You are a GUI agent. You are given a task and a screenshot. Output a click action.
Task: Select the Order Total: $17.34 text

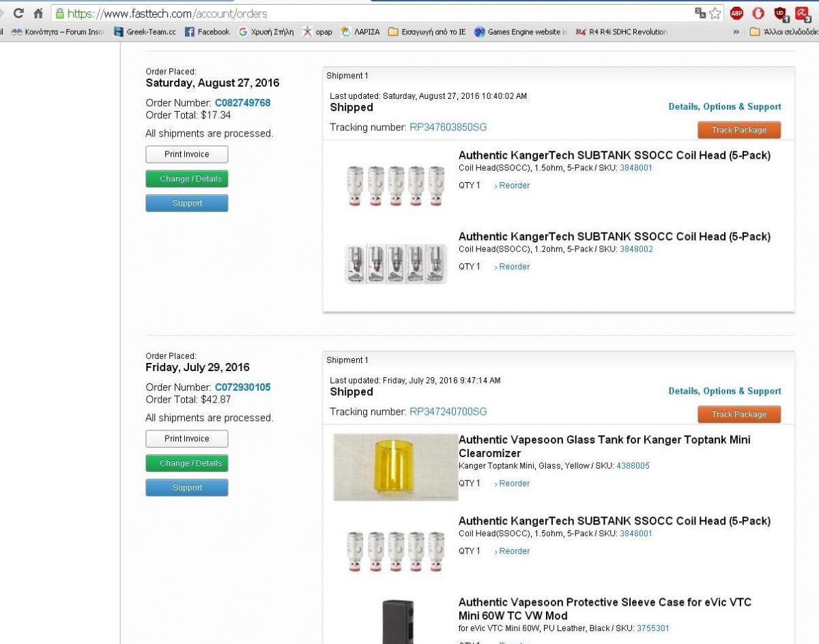coord(188,115)
